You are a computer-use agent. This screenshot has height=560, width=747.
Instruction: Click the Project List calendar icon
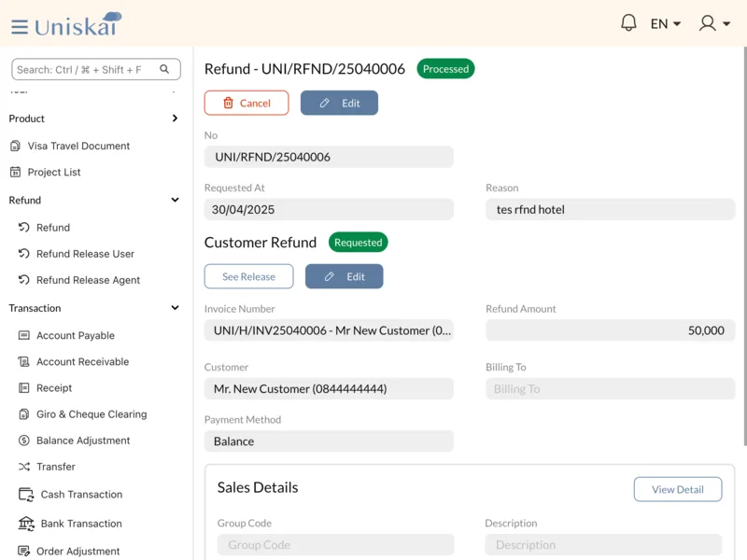pos(15,172)
